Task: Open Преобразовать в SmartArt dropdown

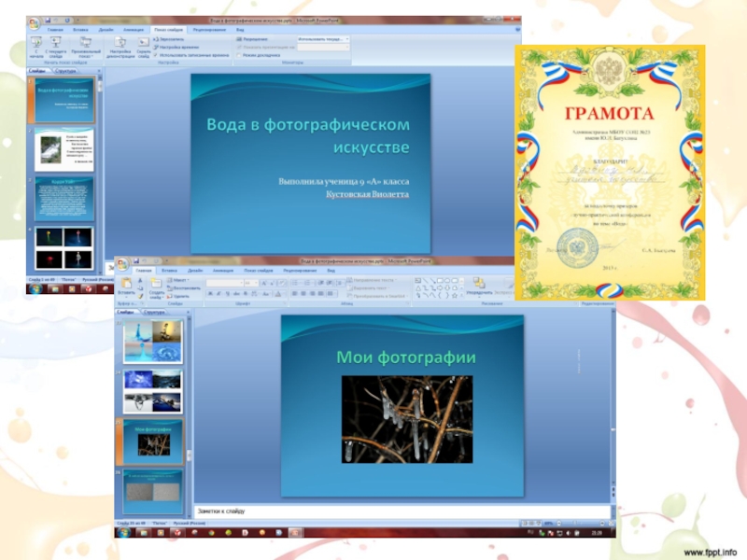Action: tap(377, 296)
